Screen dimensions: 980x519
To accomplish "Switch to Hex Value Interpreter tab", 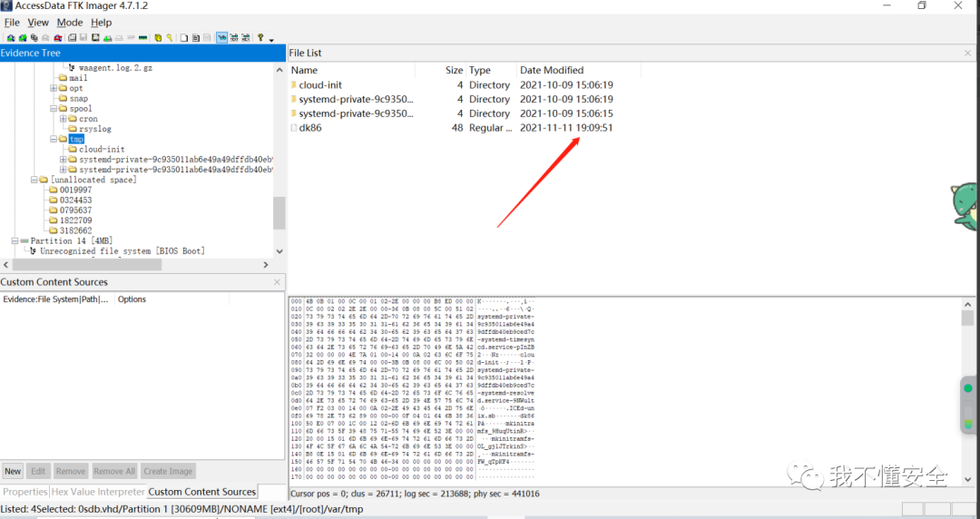I will click(97, 492).
